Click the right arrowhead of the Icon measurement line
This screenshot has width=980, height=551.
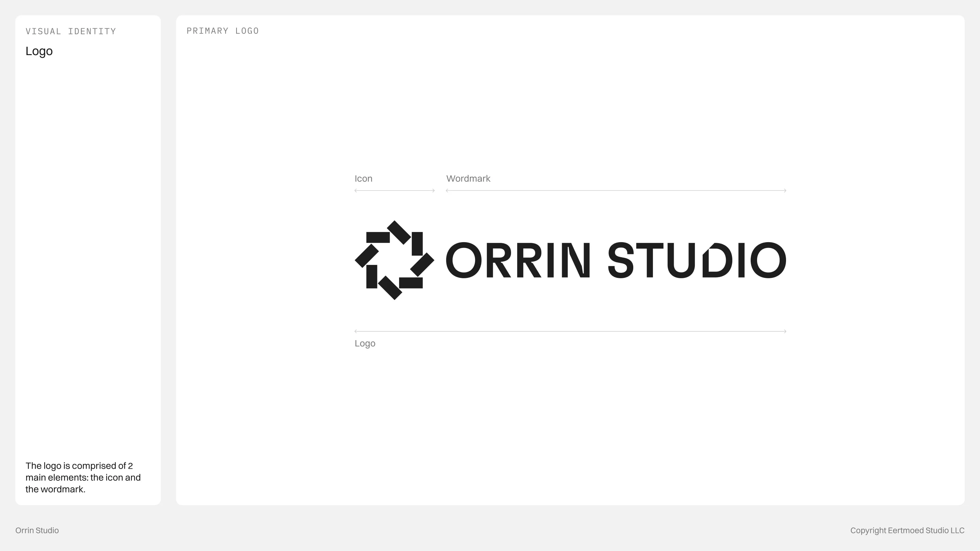pyautogui.click(x=433, y=190)
